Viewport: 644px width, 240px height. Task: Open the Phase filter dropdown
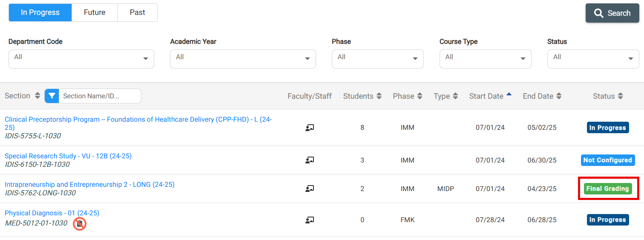pyautogui.click(x=378, y=59)
